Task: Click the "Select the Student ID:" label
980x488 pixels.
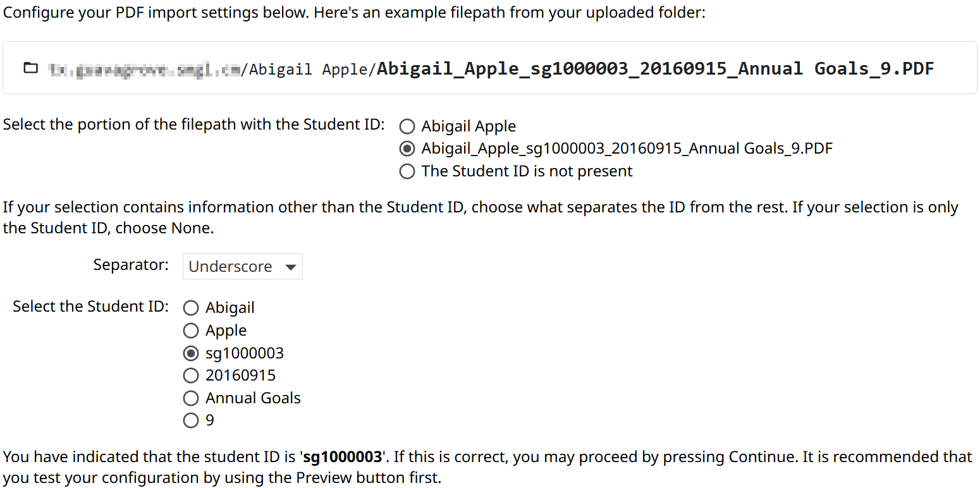Action: (x=90, y=307)
